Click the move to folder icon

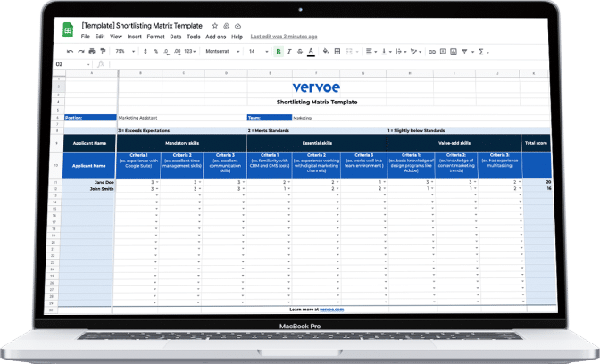[x=226, y=26]
